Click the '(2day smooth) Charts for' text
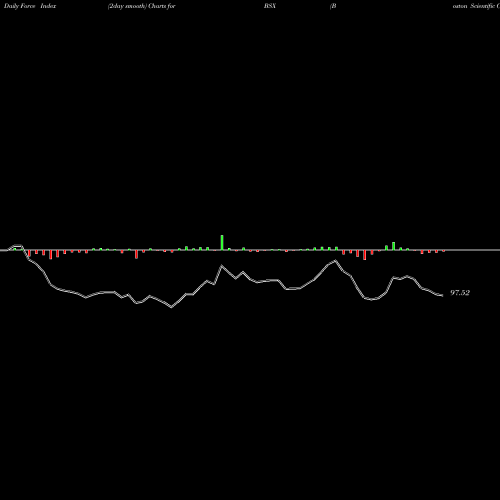 (x=142, y=6)
